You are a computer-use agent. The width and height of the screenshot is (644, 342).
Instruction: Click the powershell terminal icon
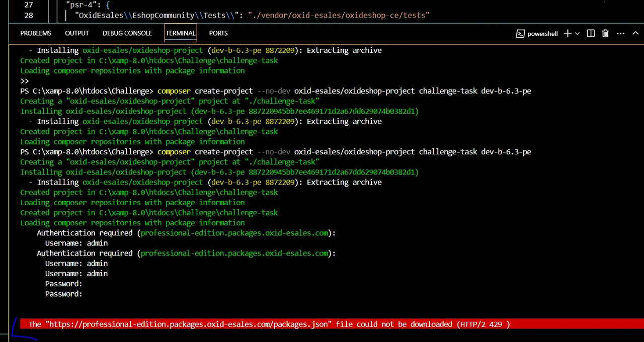[x=521, y=34]
